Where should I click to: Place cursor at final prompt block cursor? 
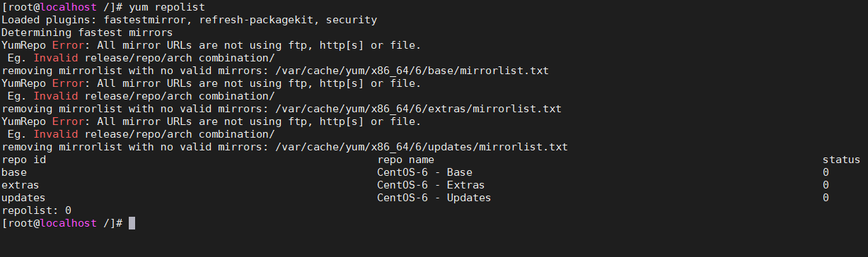(x=132, y=223)
